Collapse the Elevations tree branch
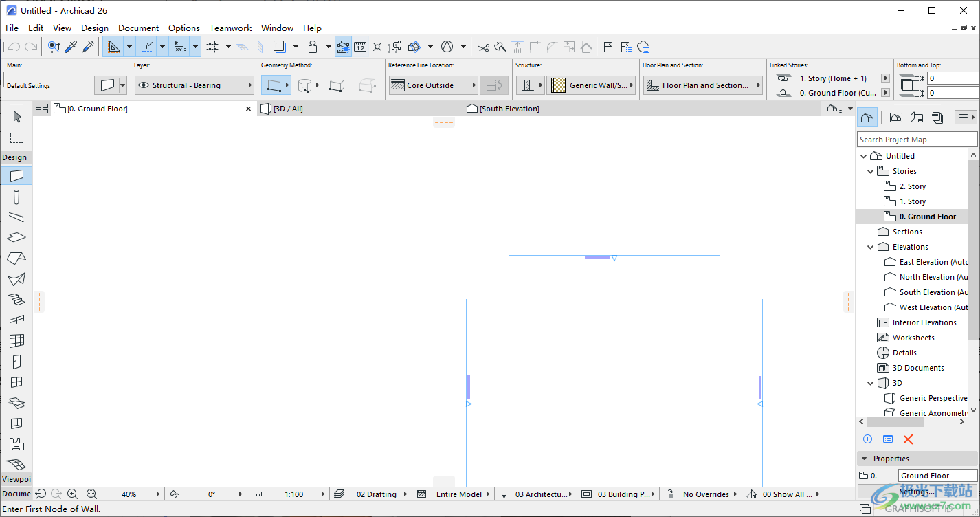The image size is (980, 517). (x=871, y=246)
